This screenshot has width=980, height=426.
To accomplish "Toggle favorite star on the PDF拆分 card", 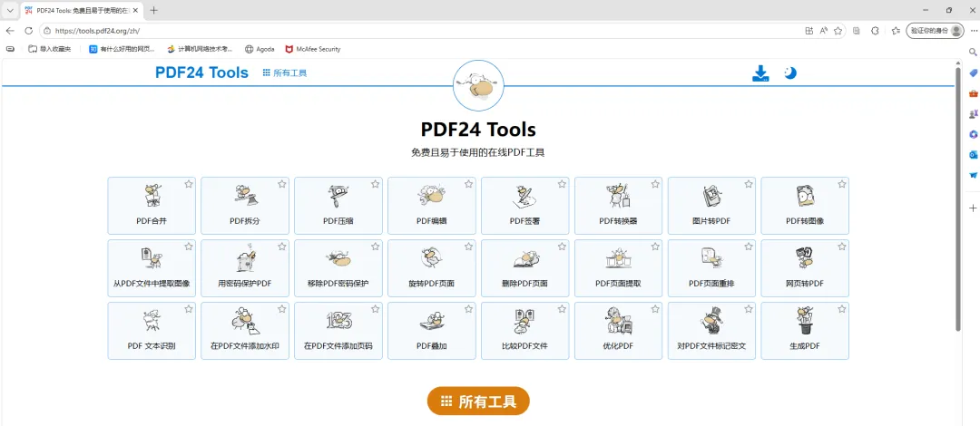I will pyautogui.click(x=282, y=184).
